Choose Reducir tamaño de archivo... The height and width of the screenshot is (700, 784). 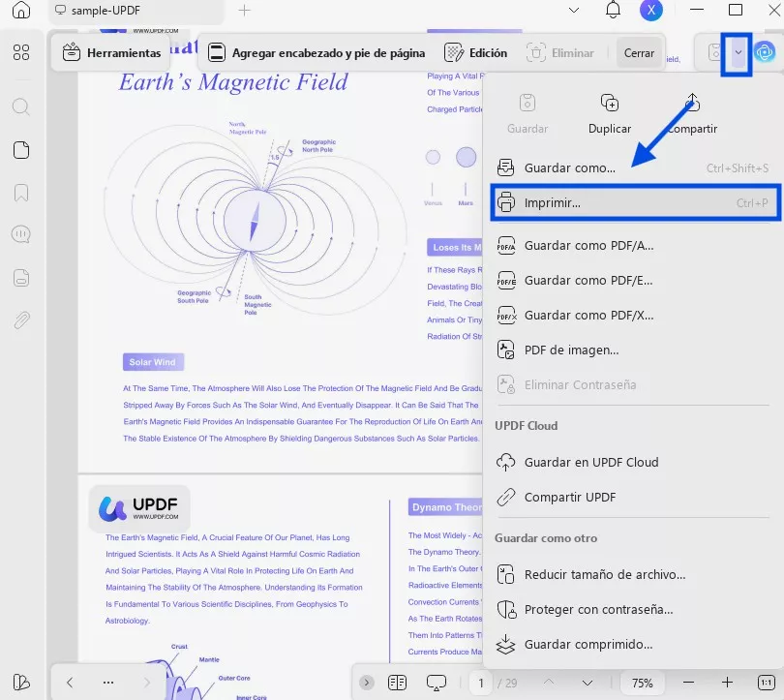pos(633,574)
